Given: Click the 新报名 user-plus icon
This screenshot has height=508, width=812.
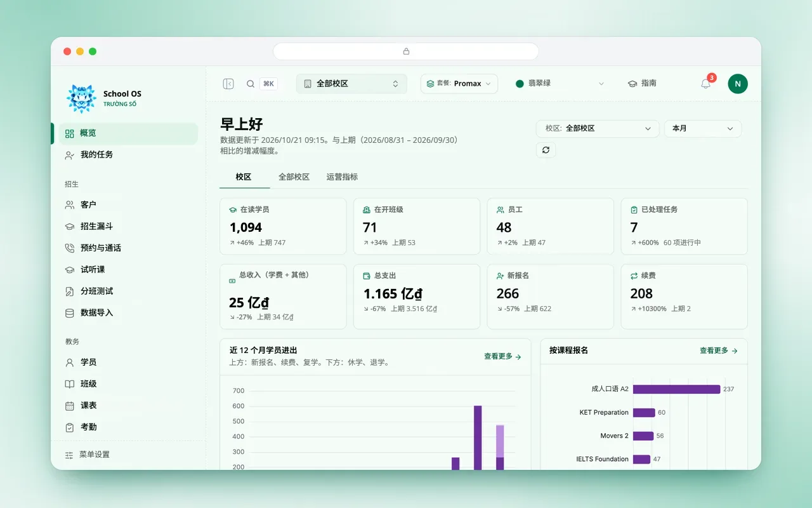Looking at the screenshot, I should click(500, 276).
